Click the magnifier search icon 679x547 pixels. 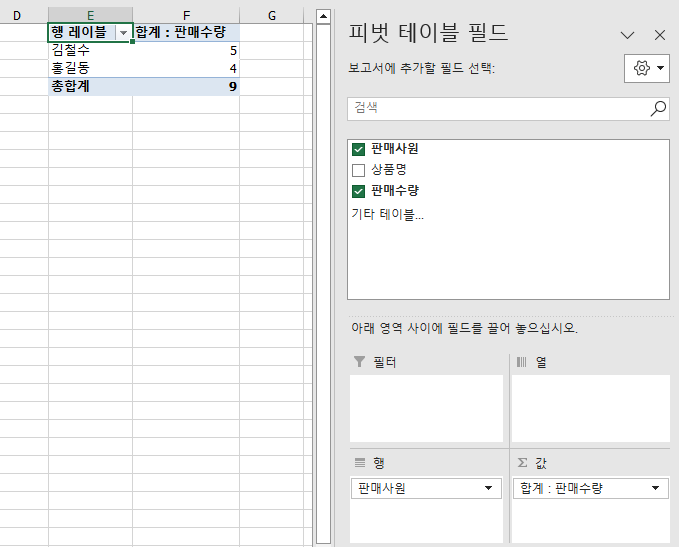658,109
